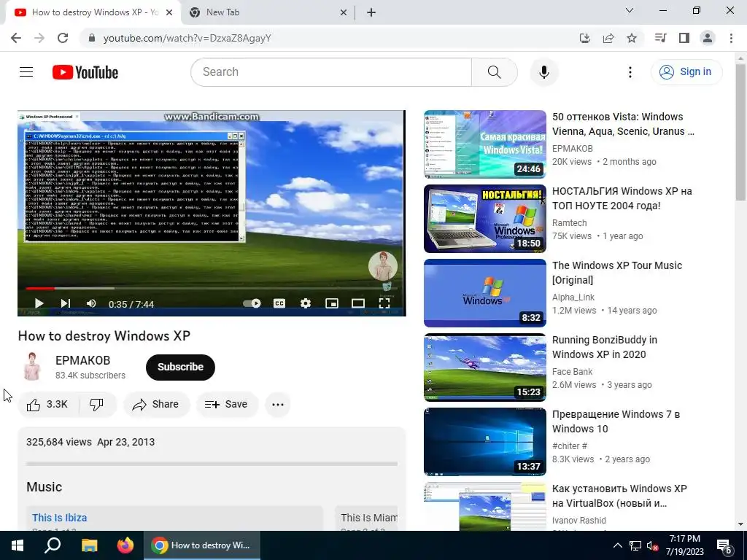Open НОСТАЛЬГИЯ Windows XP video thumbnail
The height and width of the screenshot is (560, 747).
[x=485, y=219]
